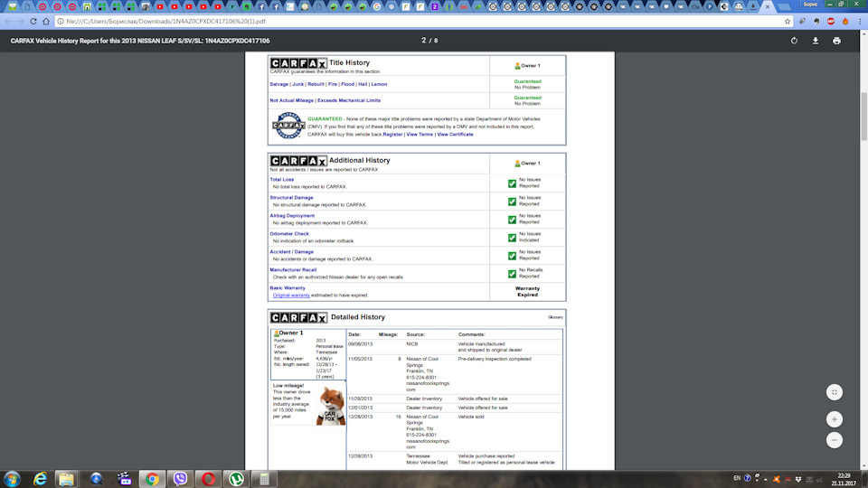The height and width of the screenshot is (488, 868).
Task: Open File Explorer from the taskbar
Action: point(67,479)
